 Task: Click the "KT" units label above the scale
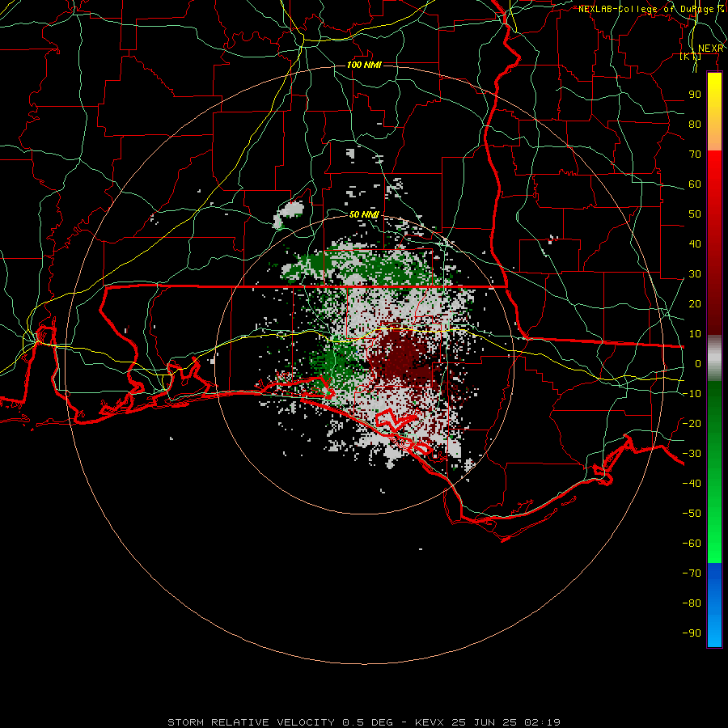point(691,56)
